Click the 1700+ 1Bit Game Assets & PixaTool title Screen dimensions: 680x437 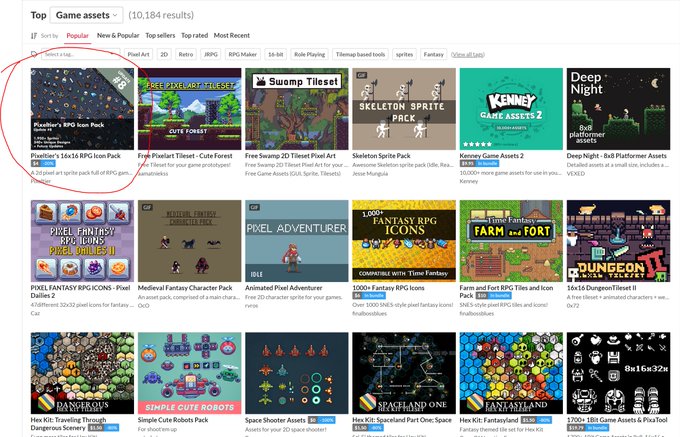click(x=617, y=420)
